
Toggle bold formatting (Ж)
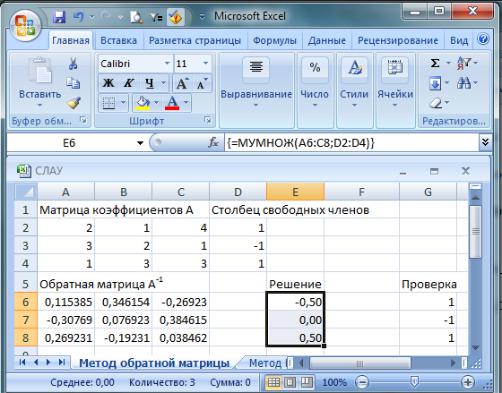coord(108,83)
